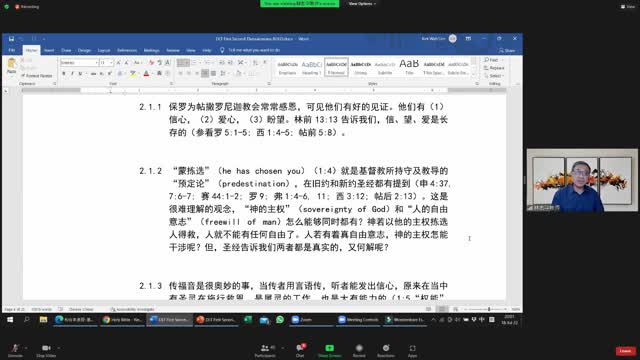Expand the Styles gallery More arrow
This screenshot has height=360, width=640.
pyautogui.click(x=473, y=74)
